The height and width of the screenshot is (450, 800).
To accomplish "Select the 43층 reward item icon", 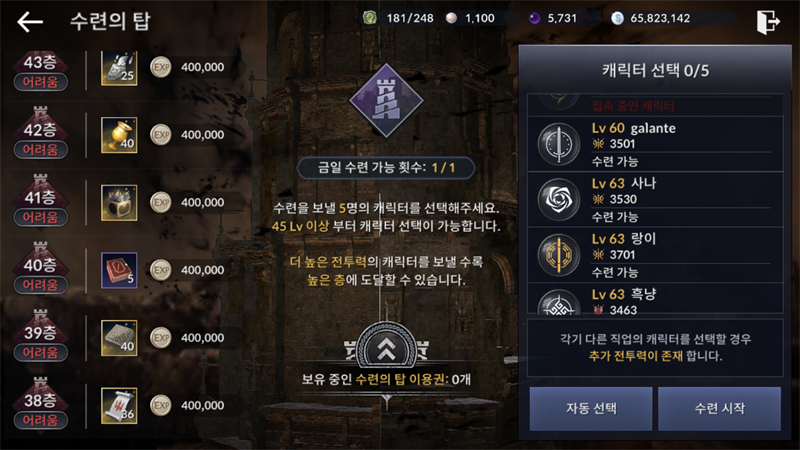I will [x=119, y=67].
